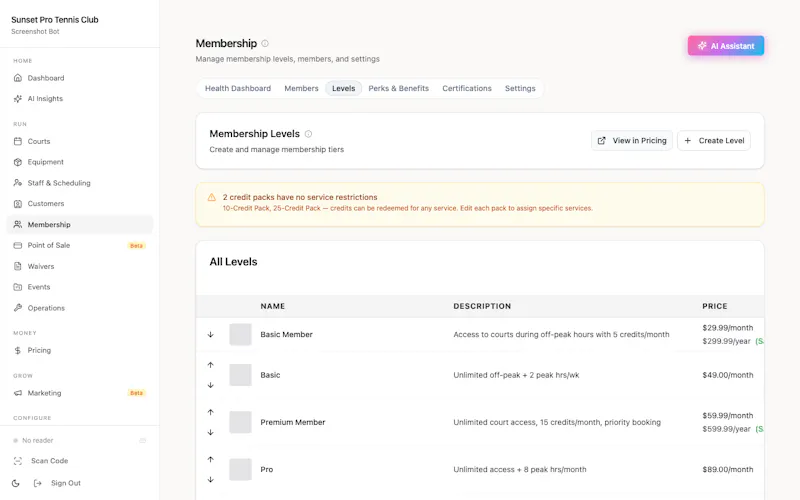Click View in Pricing button
Viewport: 800px width, 500px height.
(632, 140)
